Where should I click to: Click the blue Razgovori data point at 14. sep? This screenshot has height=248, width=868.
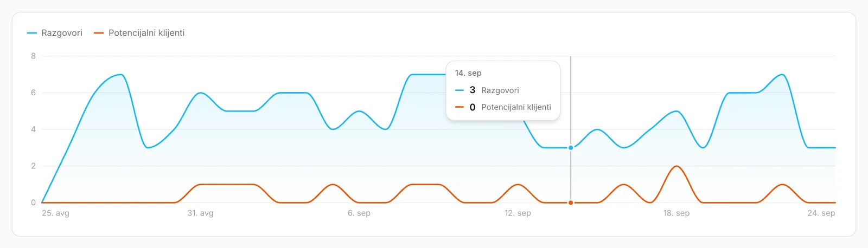point(571,148)
